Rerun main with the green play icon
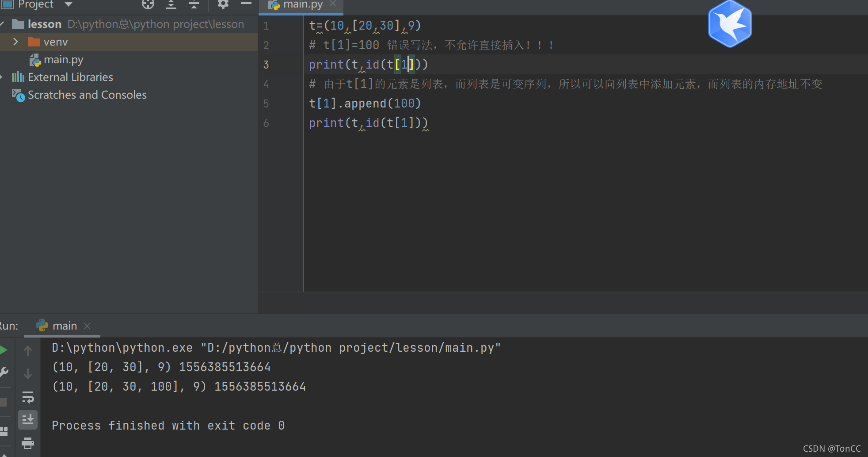The height and width of the screenshot is (457, 868). [3, 350]
